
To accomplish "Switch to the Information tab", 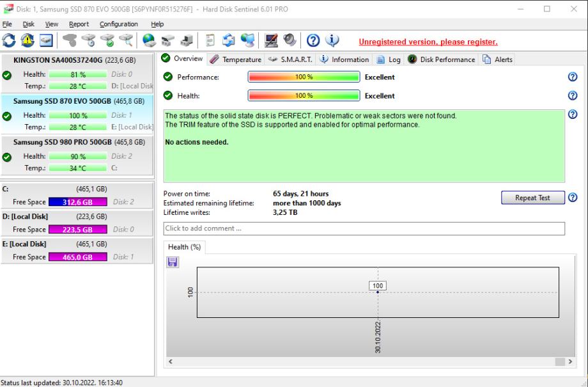I will tap(344, 59).
